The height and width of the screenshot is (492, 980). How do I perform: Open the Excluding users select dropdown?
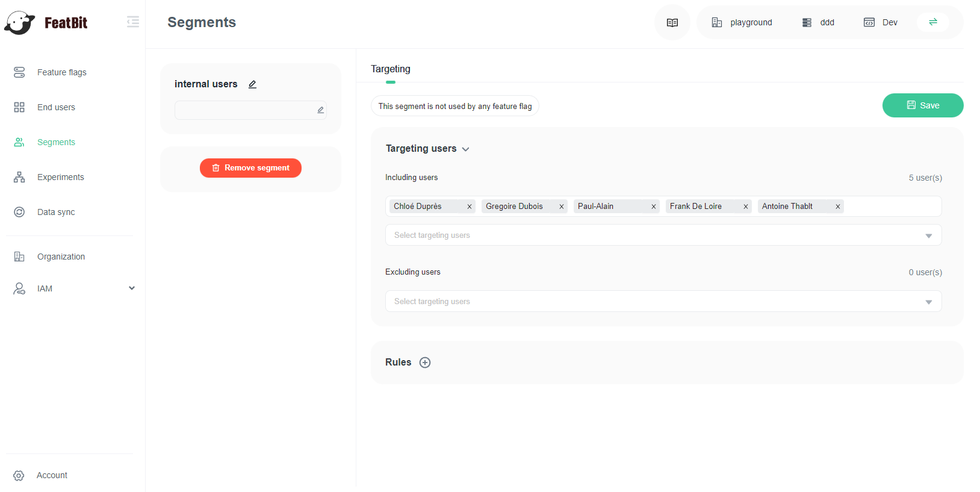663,302
